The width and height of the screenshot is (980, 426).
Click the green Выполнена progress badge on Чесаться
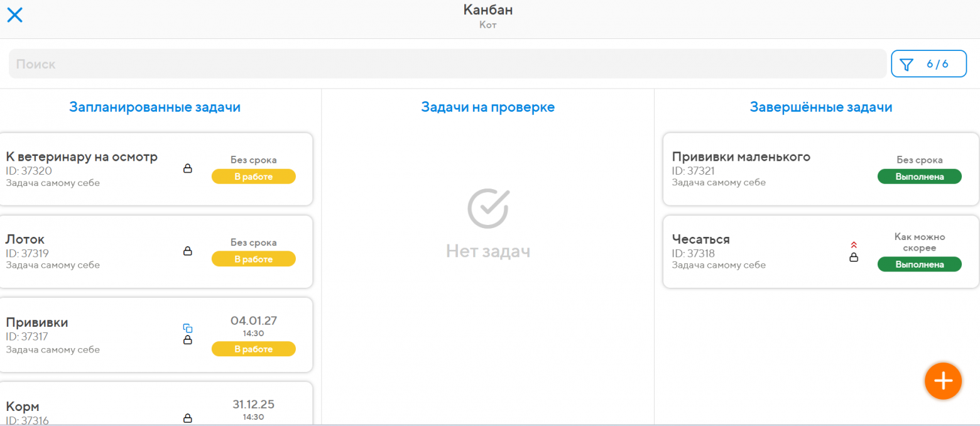point(919,265)
